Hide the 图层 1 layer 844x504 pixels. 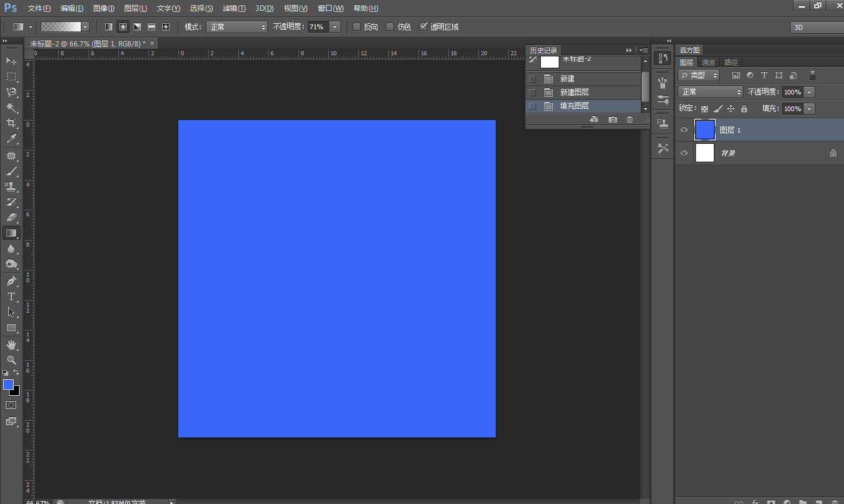(684, 130)
